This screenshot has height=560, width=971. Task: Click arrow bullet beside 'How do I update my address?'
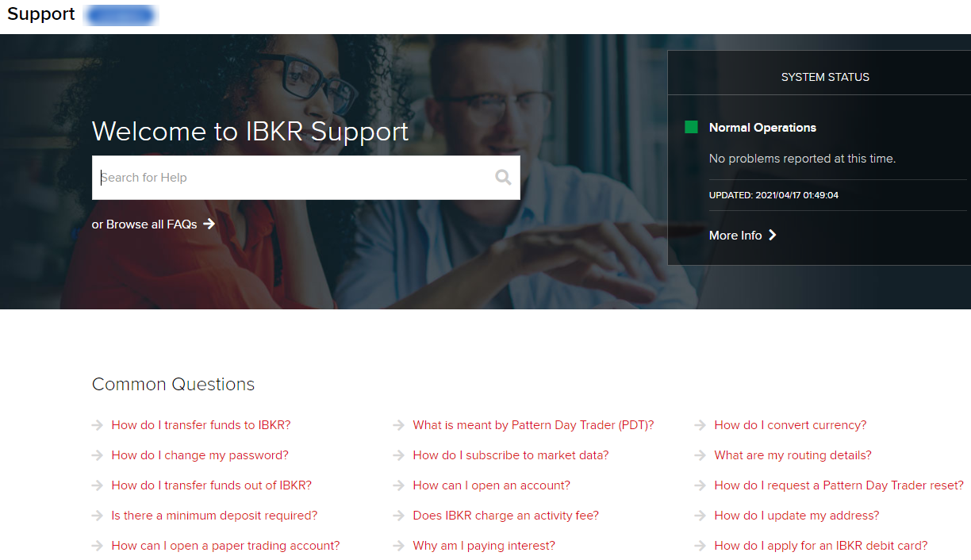point(700,516)
